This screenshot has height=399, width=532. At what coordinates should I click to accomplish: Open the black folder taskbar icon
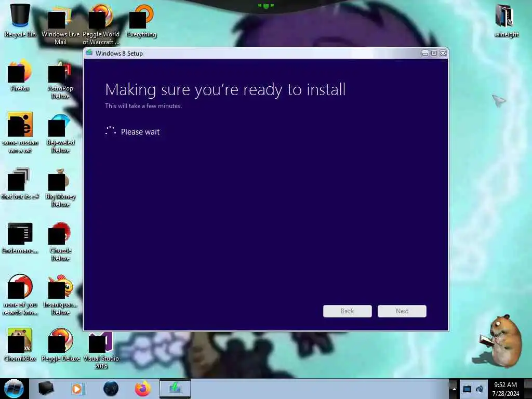click(x=46, y=389)
